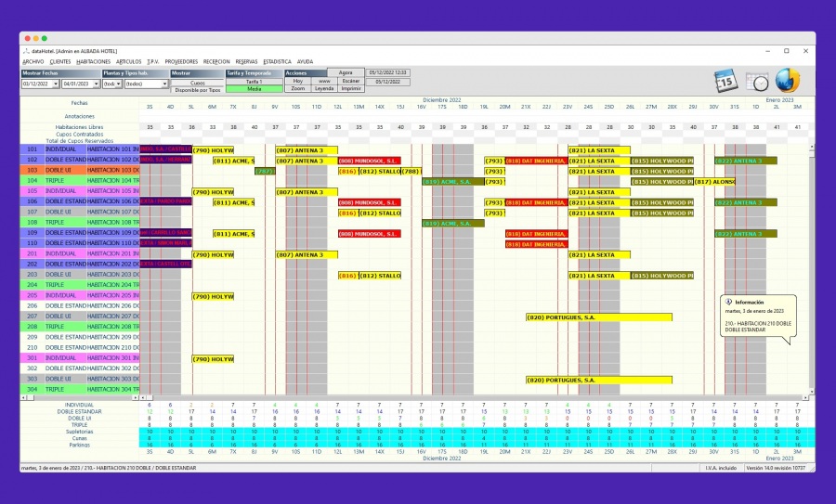The height and width of the screenshot is (504, 836).
Task: Click the globe pie chart icon
Action: pos(788,81)
